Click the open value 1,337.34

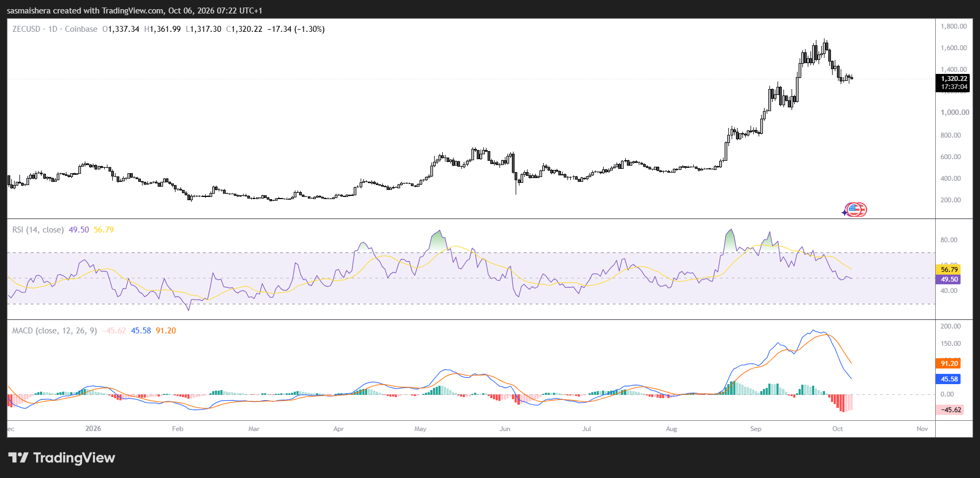pyautogui.click(x=124, y=29)
